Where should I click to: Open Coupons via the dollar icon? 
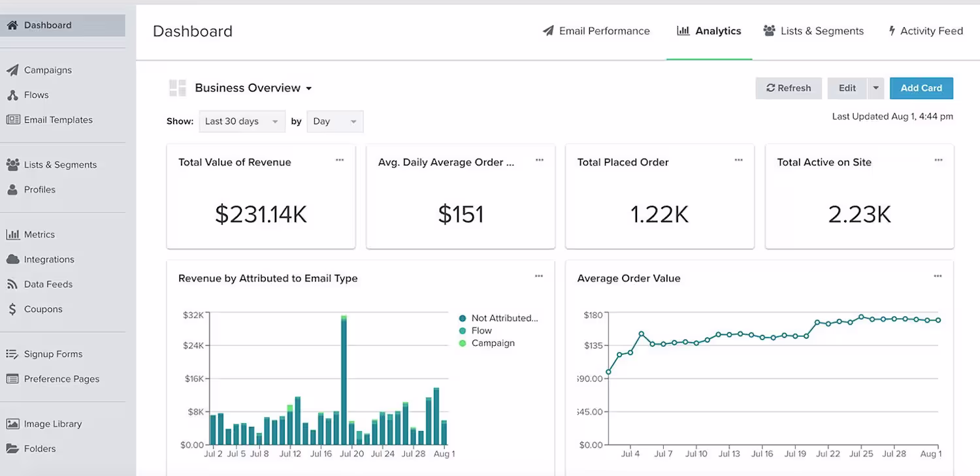12,309
